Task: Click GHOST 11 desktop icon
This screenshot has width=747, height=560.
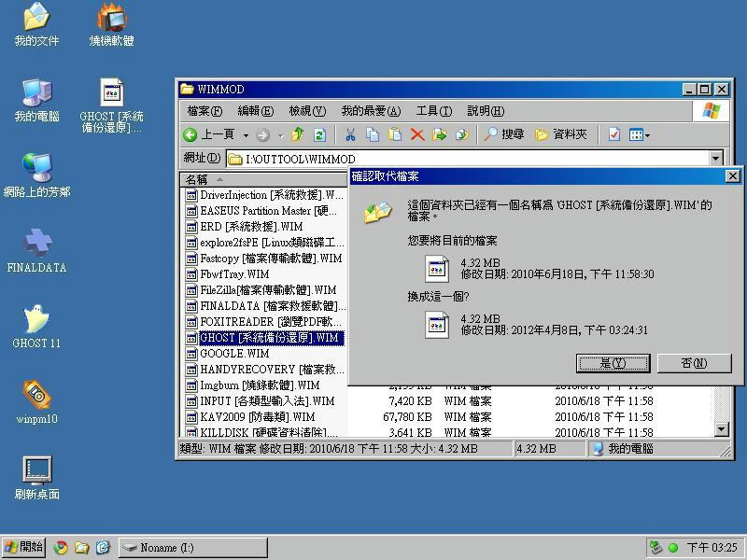Action: click(36, 327)
